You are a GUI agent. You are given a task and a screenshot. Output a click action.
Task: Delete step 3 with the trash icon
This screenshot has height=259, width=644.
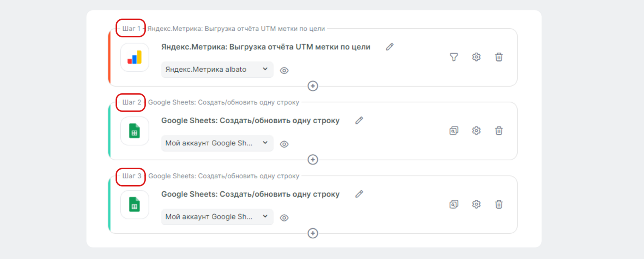pos(499,205)
